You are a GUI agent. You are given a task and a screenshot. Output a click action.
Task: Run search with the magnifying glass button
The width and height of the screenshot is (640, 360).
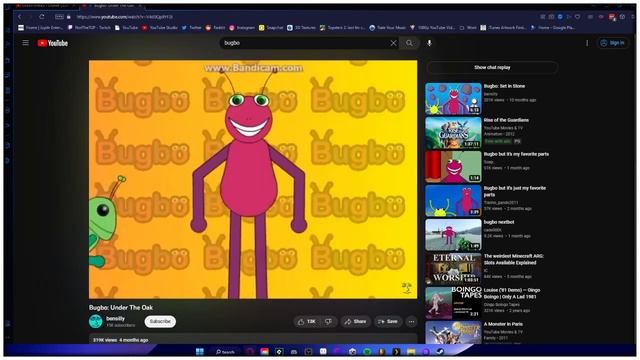(x=409, y=43)
